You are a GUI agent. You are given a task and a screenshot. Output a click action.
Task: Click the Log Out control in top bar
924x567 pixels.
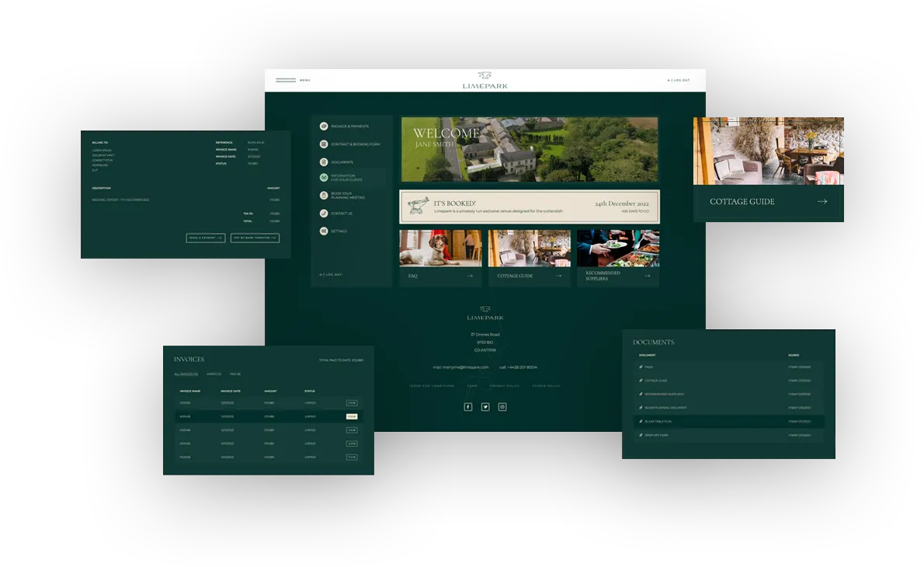678,80
